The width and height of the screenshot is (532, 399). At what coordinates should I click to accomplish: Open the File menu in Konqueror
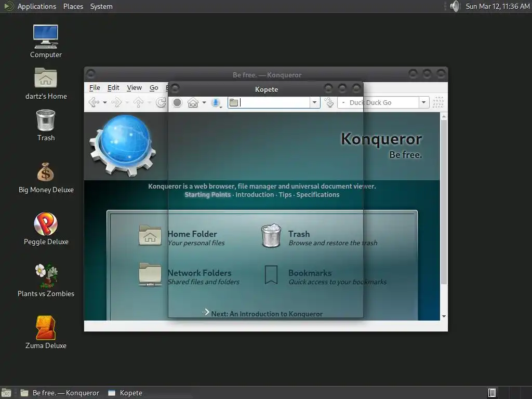(95, 87)
